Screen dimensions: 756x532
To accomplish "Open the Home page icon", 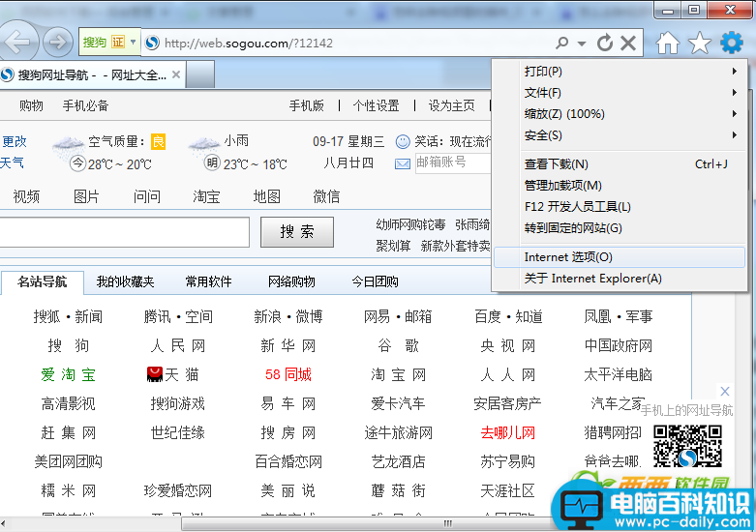I will pyautogui.click(x=668, y=43).
